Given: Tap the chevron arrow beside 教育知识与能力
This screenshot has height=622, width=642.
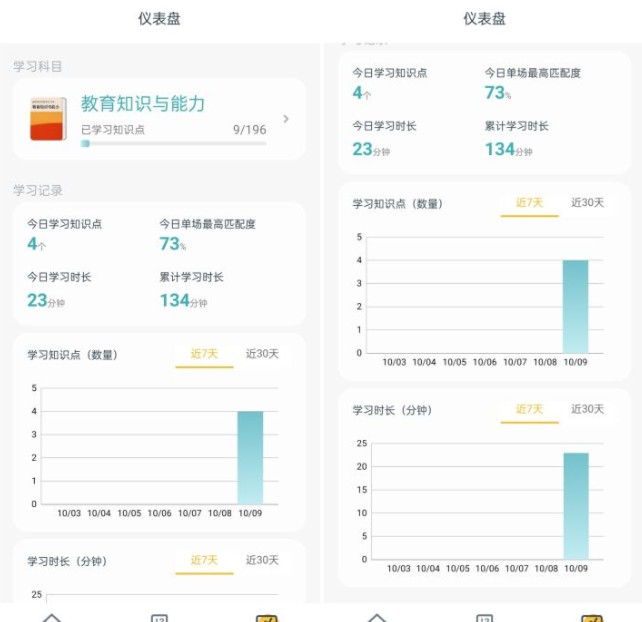Looking at the screenshot, I should click(x=286, y=119).
